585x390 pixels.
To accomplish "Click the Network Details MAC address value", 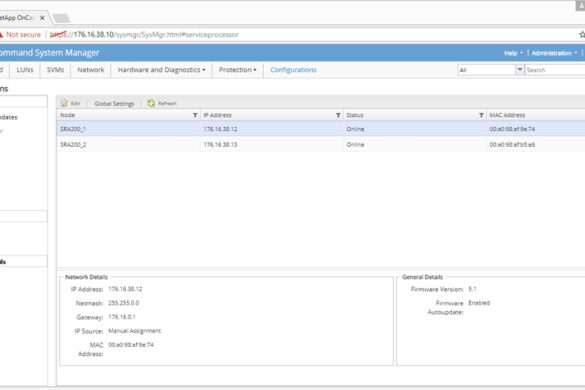I will 131,344.
